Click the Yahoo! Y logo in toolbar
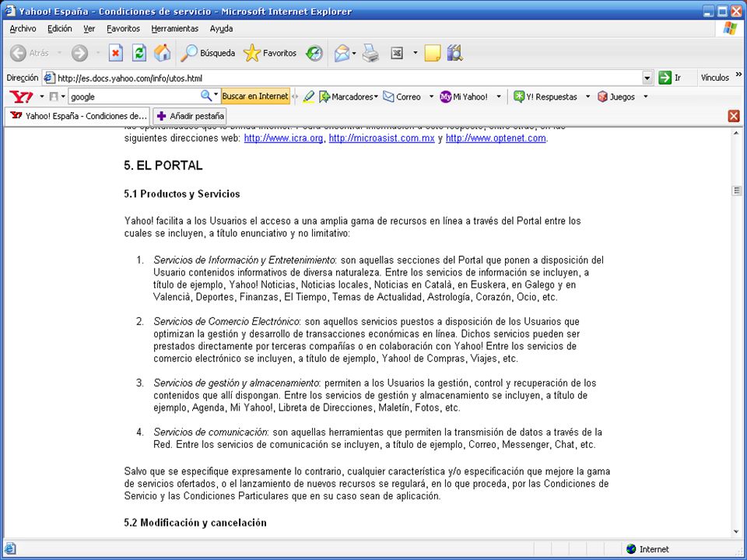 (x=22, y=96)
